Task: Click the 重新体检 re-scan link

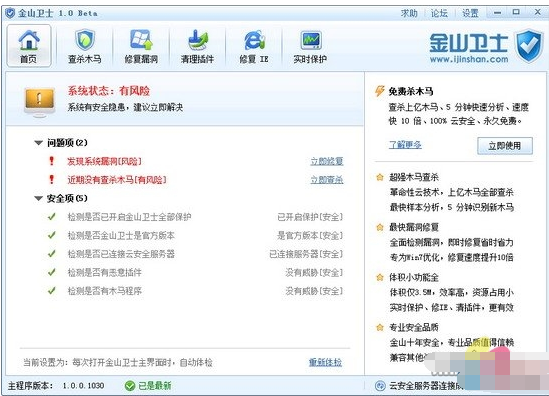Action: click(x=325, y=362)
